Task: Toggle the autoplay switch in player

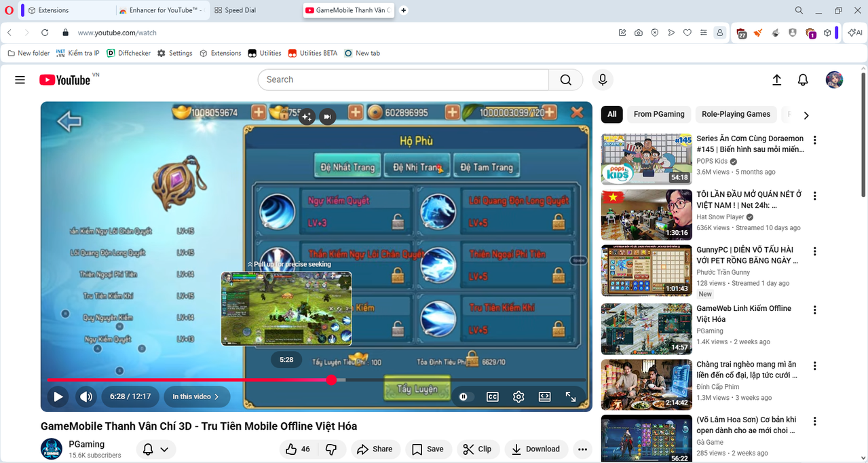Action: pyautogui.click(x=464, y=397)
